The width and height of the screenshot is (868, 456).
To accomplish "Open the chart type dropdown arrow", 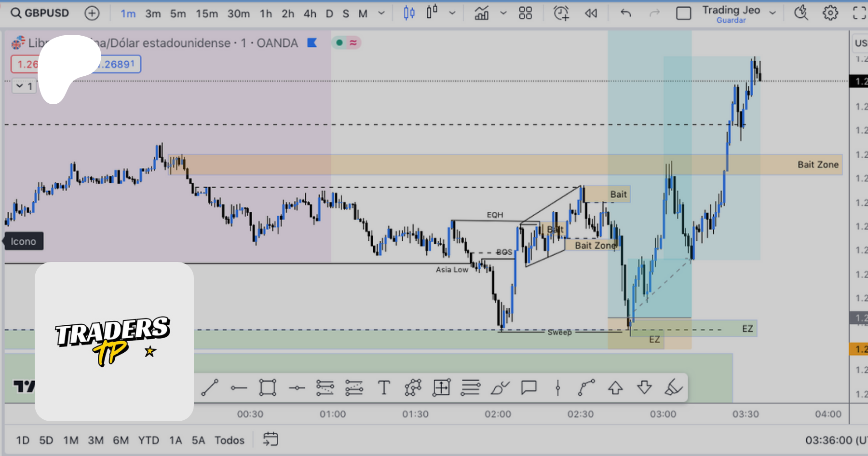I will click(452, 13).
